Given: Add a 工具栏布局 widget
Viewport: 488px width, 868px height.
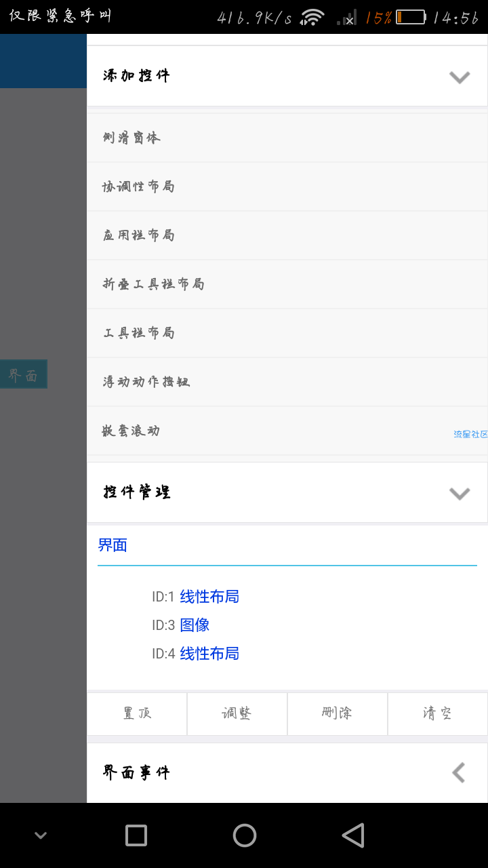Looking at the screenshot, I should pyautogui.click(x=287, y=333).
